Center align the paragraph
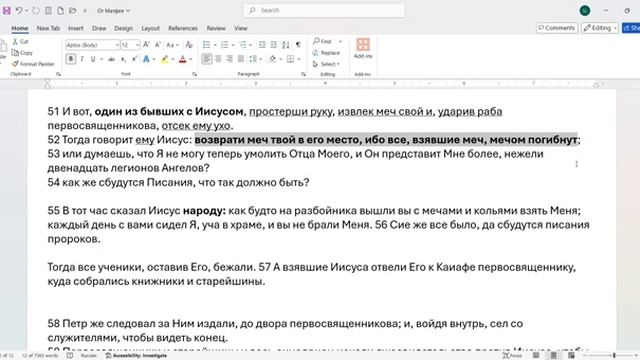This screenshot has width=640, height=360. 218,59
